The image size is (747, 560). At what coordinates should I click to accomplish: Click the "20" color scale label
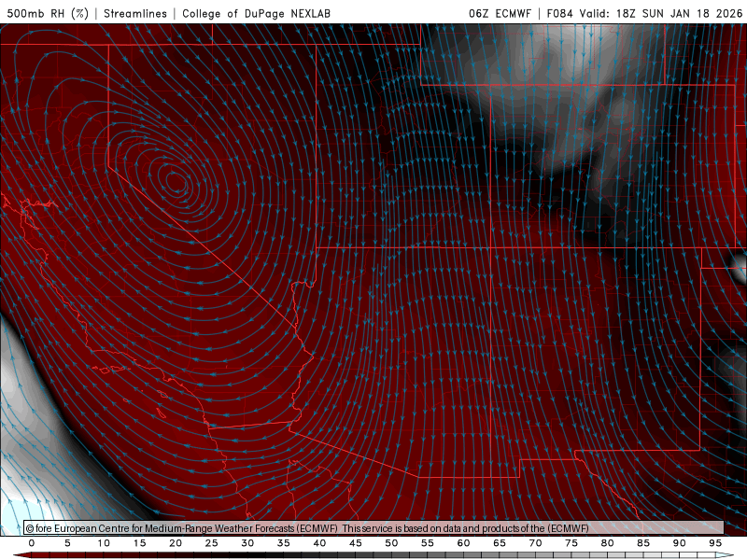176,543
